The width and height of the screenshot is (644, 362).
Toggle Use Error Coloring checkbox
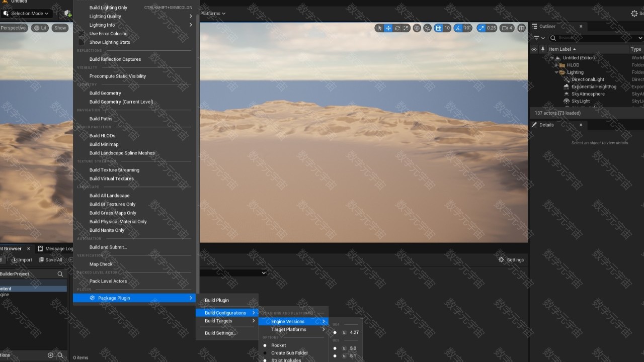(81, 34)
